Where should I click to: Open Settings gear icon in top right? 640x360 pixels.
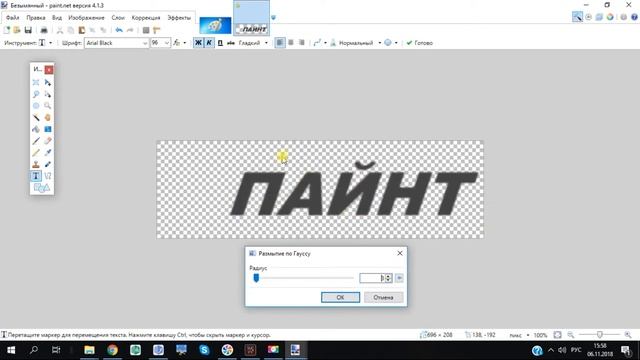[624, 17]
